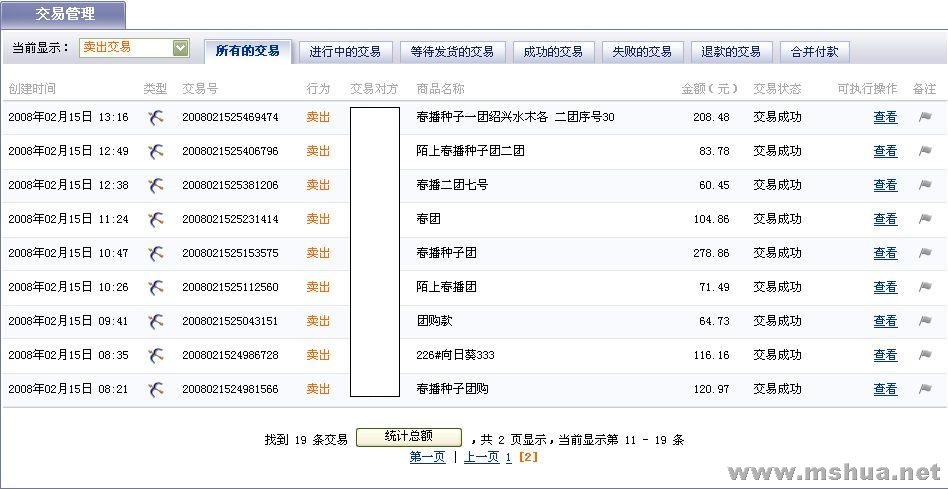The width and height of the screenshot is (948, 489).
Task: Click the flag note icon for transaction 2008021525469474
Action: (x=925, y=117)
